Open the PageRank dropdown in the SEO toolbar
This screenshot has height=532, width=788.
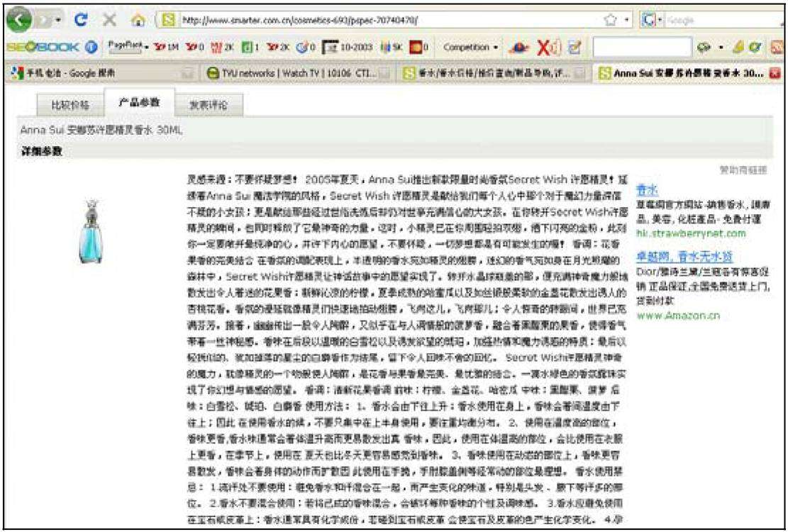pyautogui.click(x=128, y=46)
